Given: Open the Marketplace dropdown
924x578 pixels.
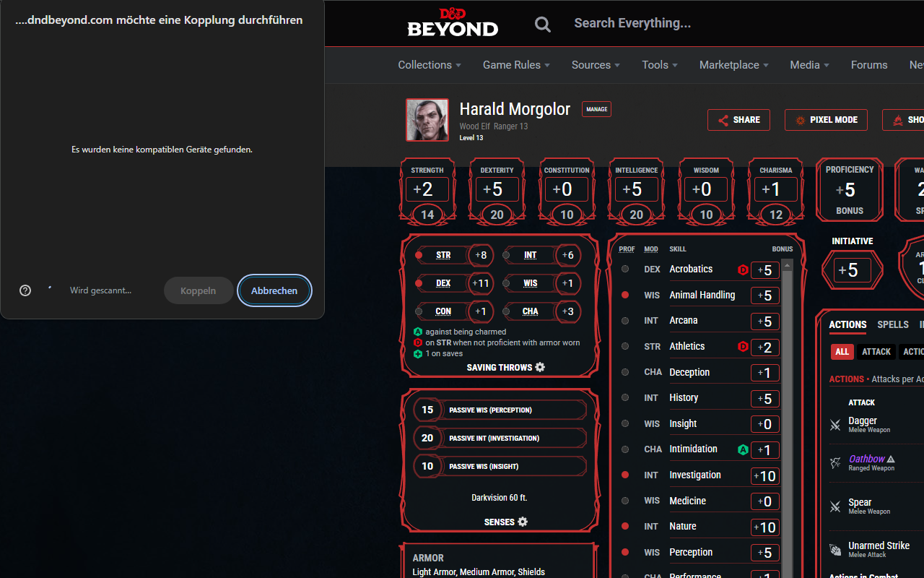Looking at the screenshot, I should point(733,64).
